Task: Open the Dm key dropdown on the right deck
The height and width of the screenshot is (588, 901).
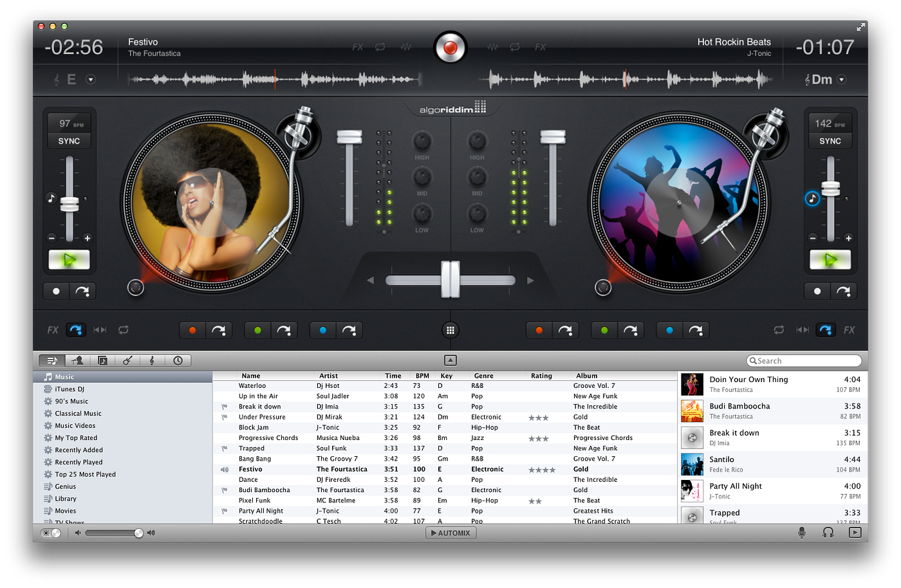Action: 842,79
